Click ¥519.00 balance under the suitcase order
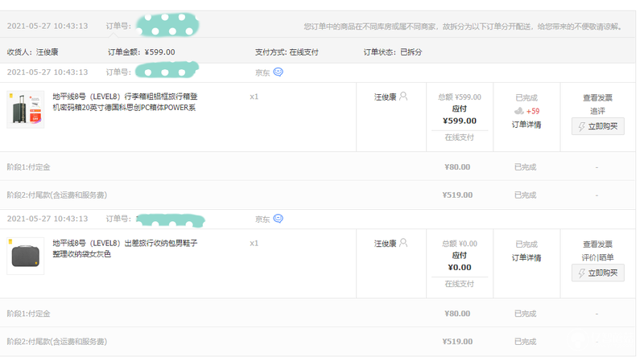Viewport: 644px width, 357px height. click(x=457, y=195)
